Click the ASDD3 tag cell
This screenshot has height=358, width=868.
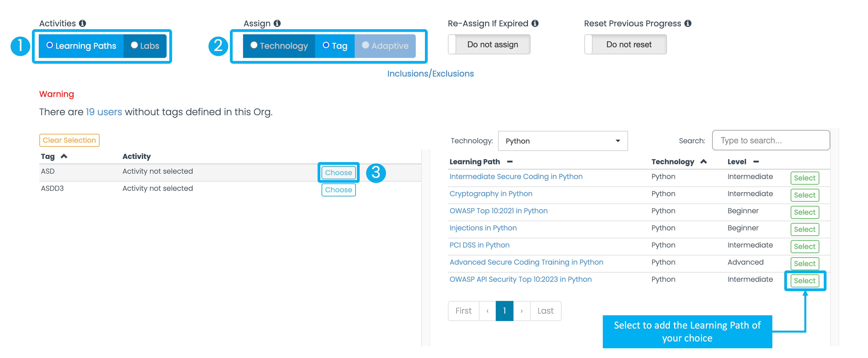click(x=52, y=188)
